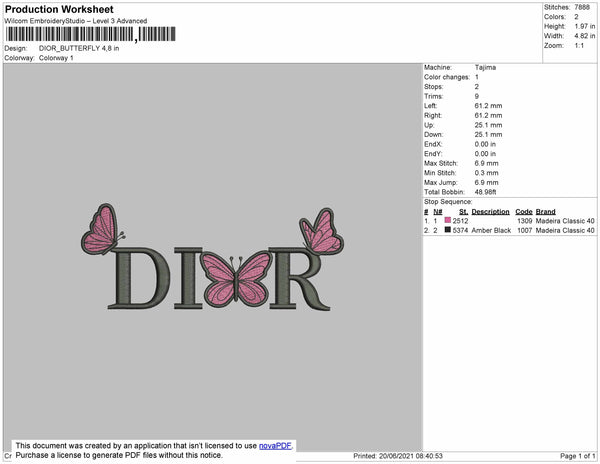Screen dimensions: 600x464
Task: Select the Colorway 1 value
Action: (56, 58)
